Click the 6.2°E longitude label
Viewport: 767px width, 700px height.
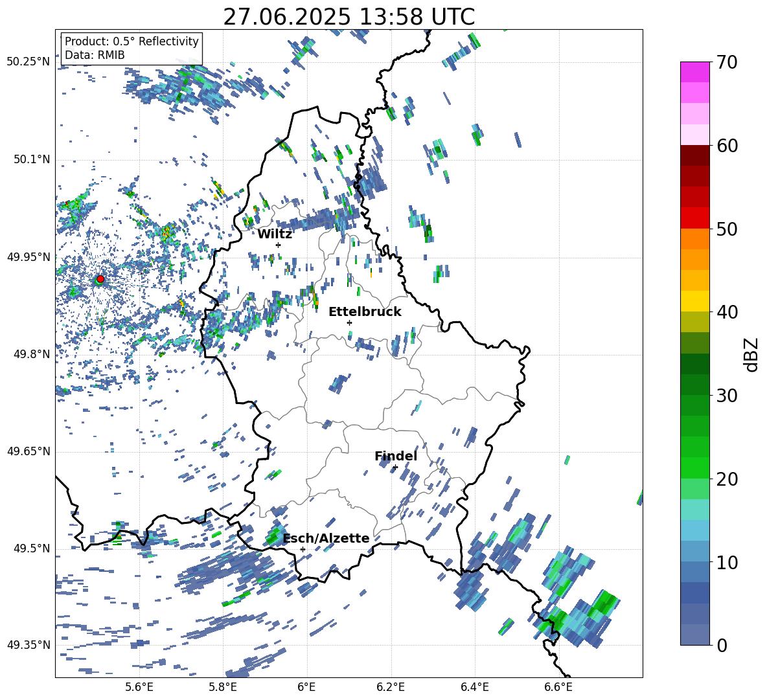pyautogui.click(x=391, y=687)
